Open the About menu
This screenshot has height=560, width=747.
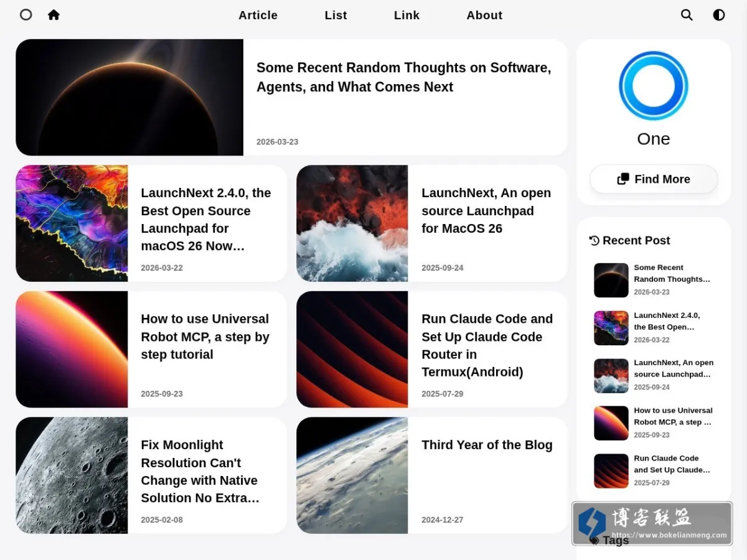click(x=484, y=16)
